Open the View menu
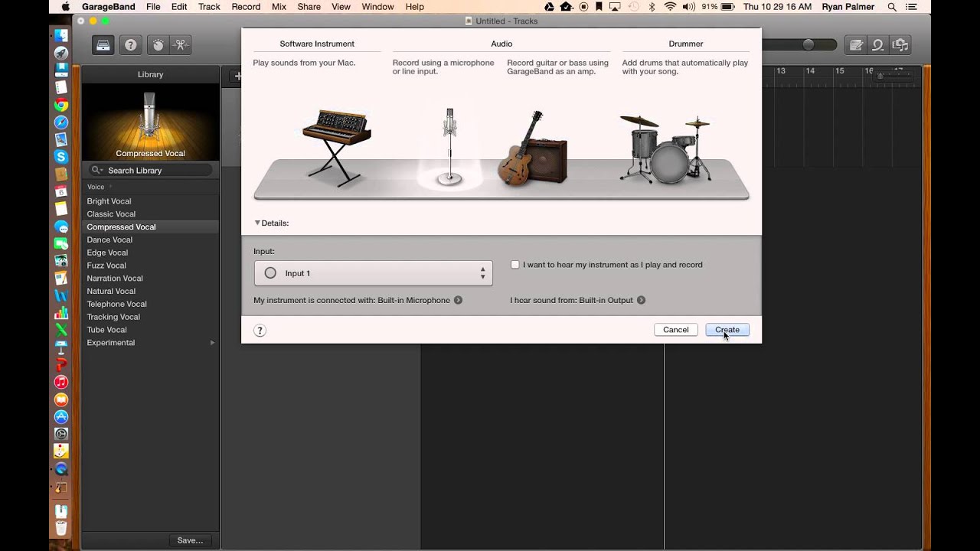Screen dimensions: 980x551 point(341,7)
